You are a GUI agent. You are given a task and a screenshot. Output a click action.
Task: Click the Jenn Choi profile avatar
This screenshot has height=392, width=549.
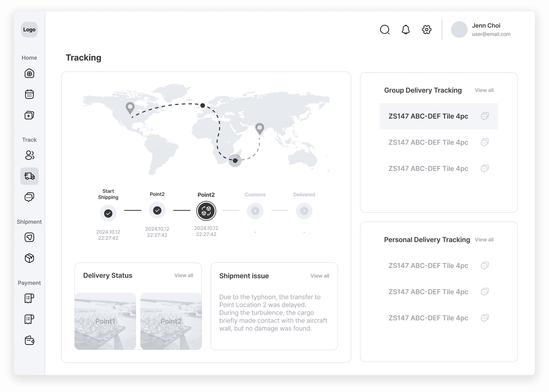click(x=459, y=30)
